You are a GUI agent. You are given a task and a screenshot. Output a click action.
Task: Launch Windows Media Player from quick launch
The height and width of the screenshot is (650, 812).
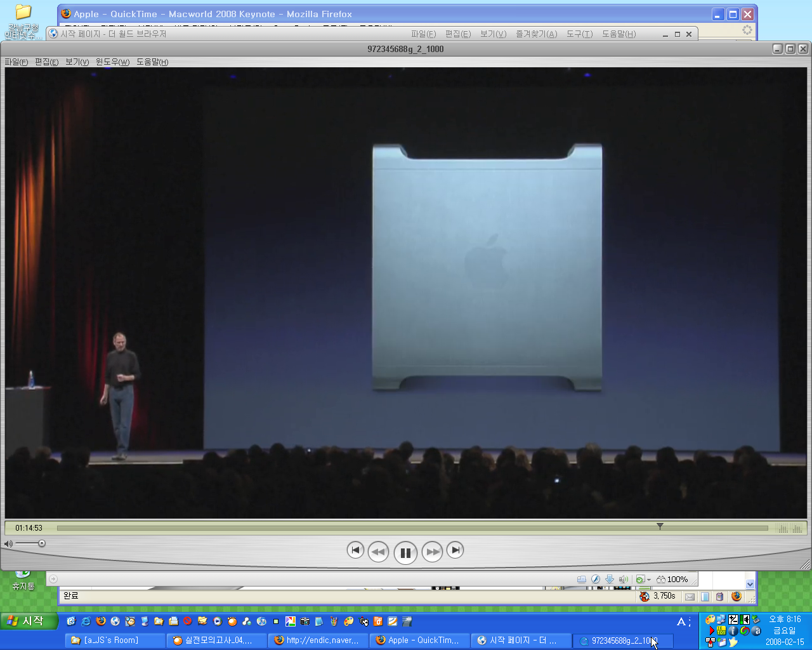218,621
